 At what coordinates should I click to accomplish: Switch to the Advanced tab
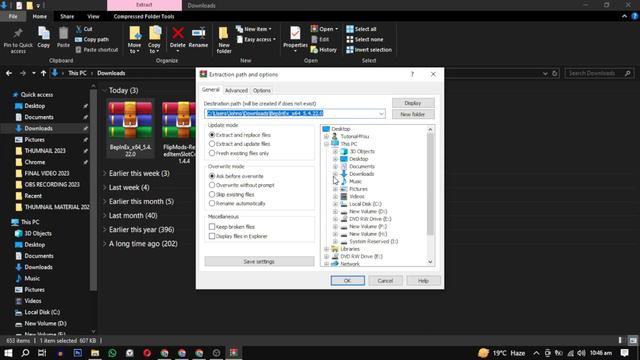pos(236,90)
